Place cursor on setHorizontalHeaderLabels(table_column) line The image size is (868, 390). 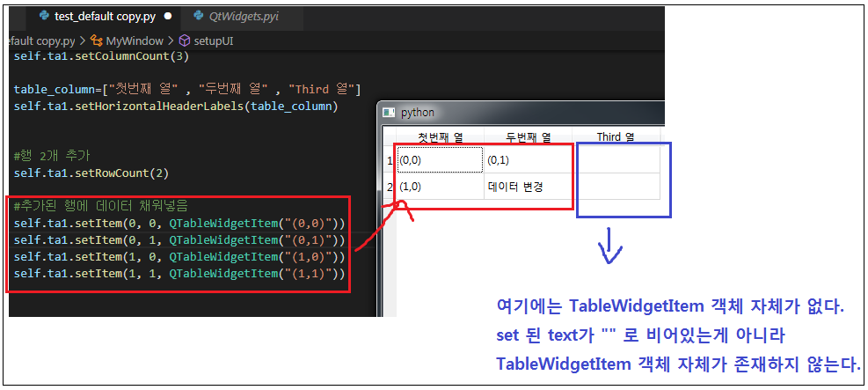click(176, 106)
